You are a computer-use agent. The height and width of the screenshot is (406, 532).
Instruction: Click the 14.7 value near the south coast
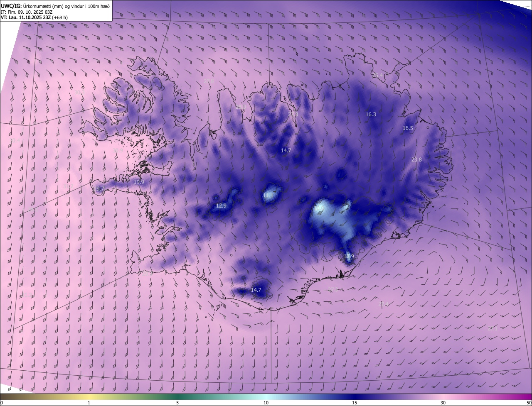(x=256, y=290)
